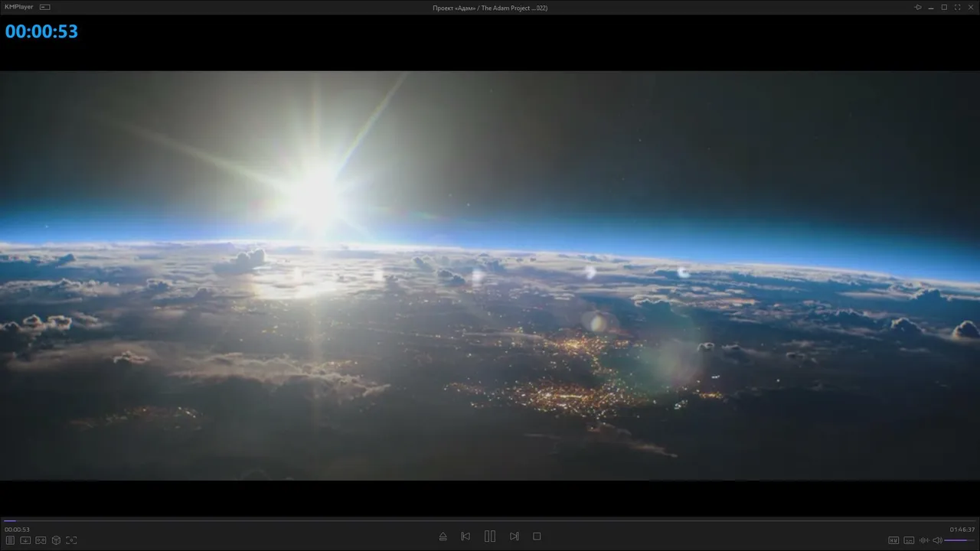Click the eject / open file button

pyautogui.click(x=443, y=536)
